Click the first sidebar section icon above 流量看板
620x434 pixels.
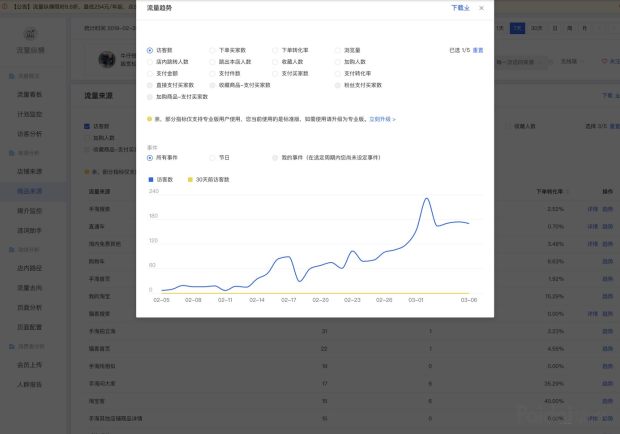(11, 76)
